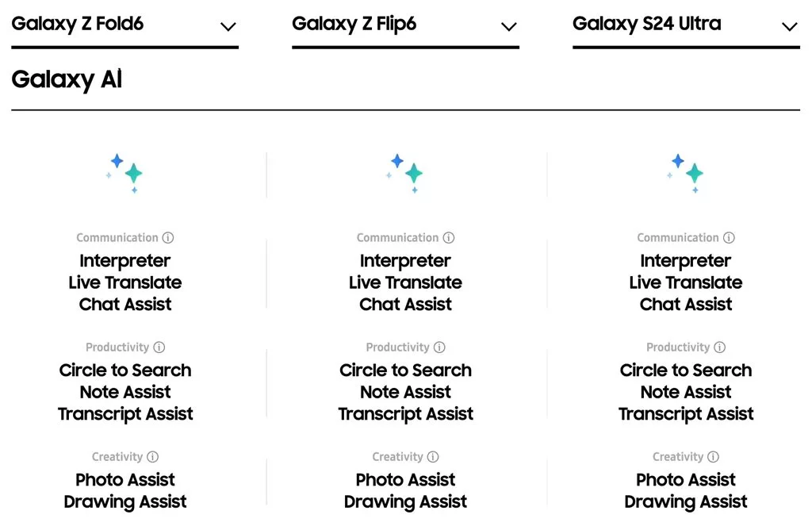Click Live Translate in the Flip6 column
The height and width of the screenshot is (526, 812).
[405, 282]
